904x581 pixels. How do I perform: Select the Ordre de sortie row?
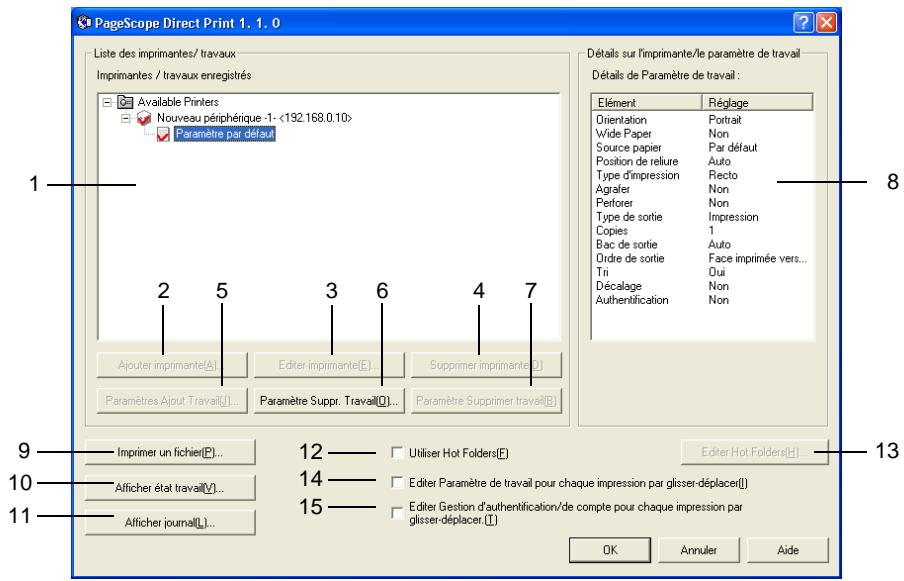702,258
